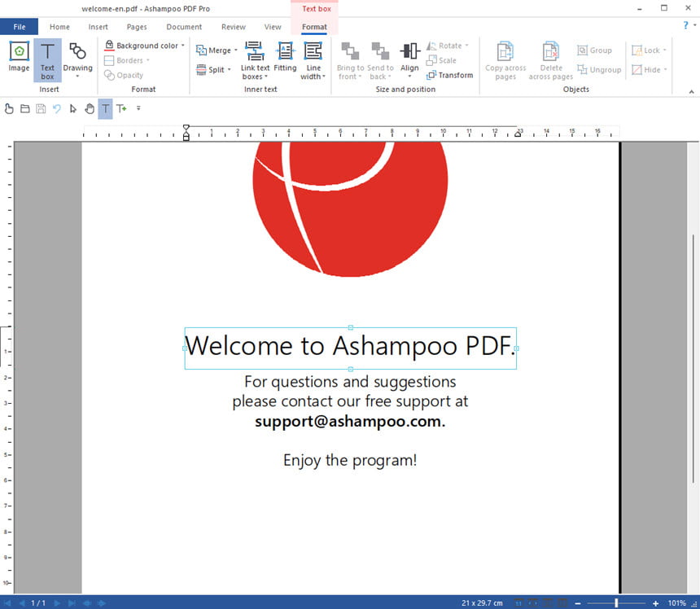Click the Merge text boxes icon
The width and height of the screenshot is (700, 609).
[201, 50]
